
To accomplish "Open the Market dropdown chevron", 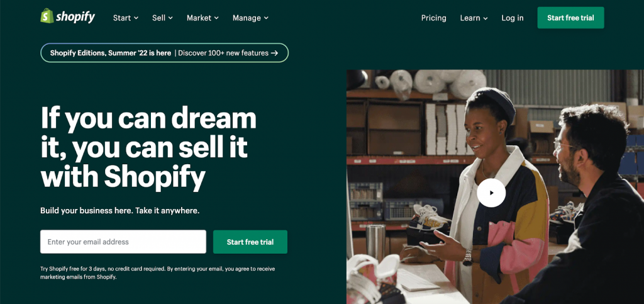I will point(216,18).
